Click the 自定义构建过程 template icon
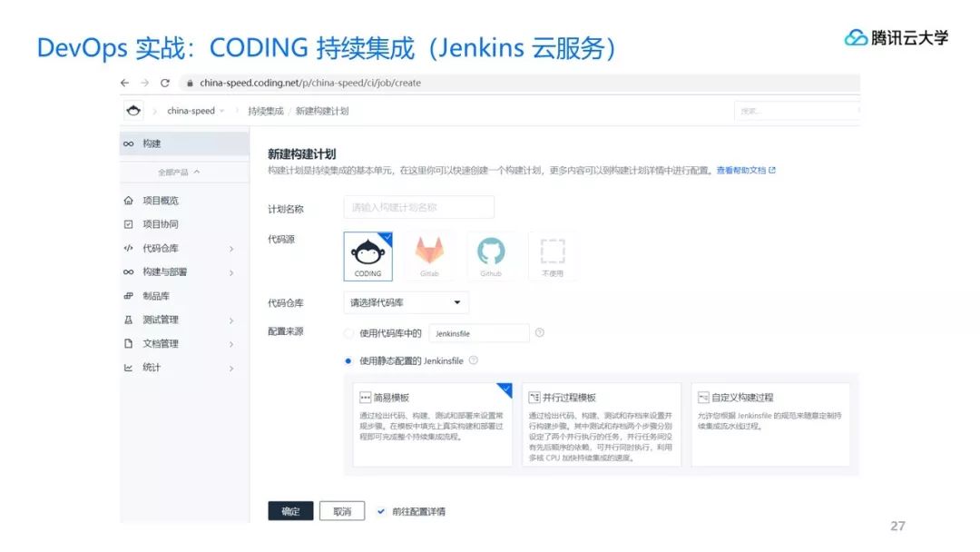 703,398
